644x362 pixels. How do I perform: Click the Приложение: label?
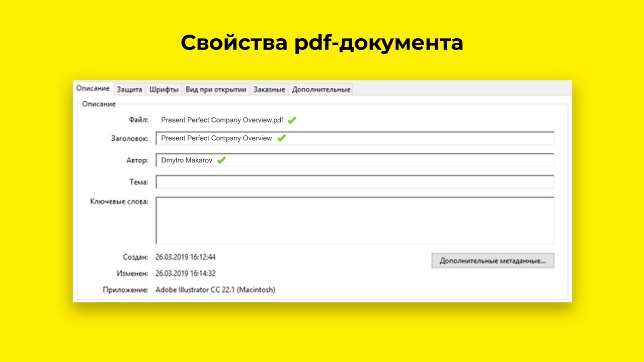click(125, 290)
